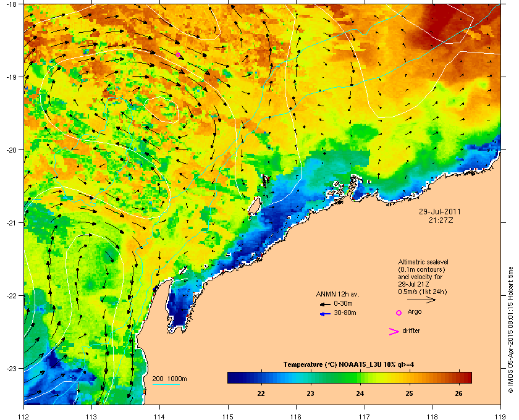Click the cyan isobath sample line under 200 1000m
519x420 pixels.
point(166,385)
